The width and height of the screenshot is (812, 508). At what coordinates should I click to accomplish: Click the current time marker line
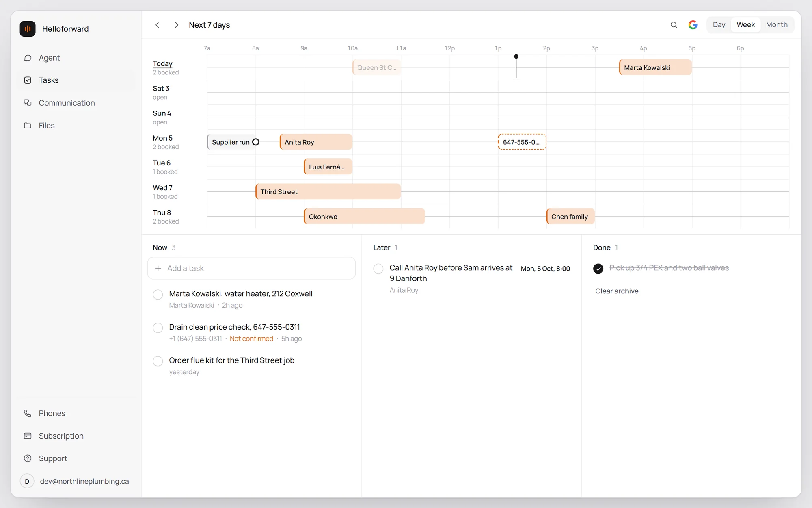pos(516,67)
